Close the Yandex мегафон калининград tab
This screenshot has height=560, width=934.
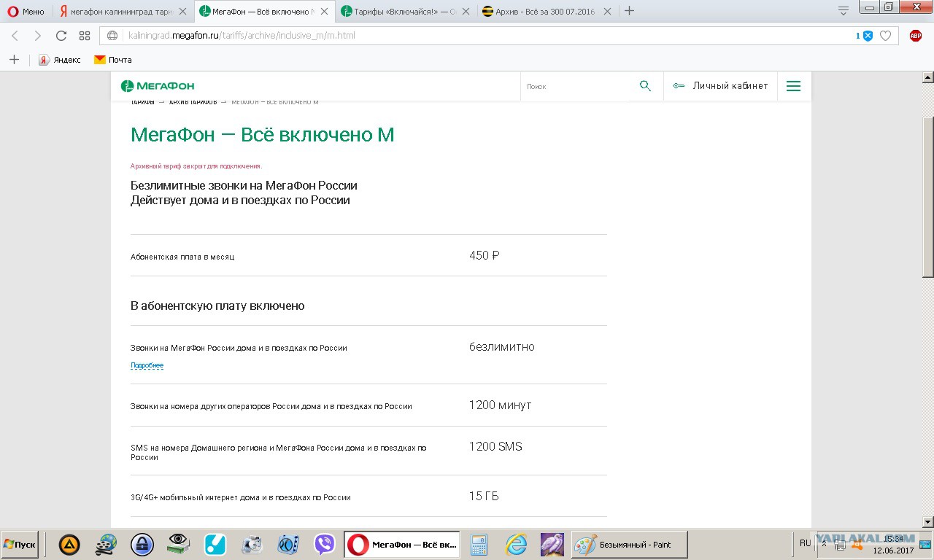point(182,12)
